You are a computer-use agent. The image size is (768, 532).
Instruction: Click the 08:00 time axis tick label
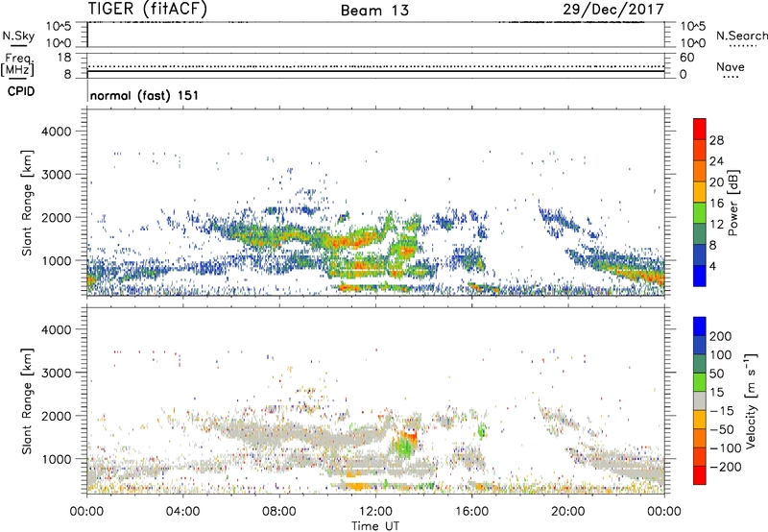[279, 512]
